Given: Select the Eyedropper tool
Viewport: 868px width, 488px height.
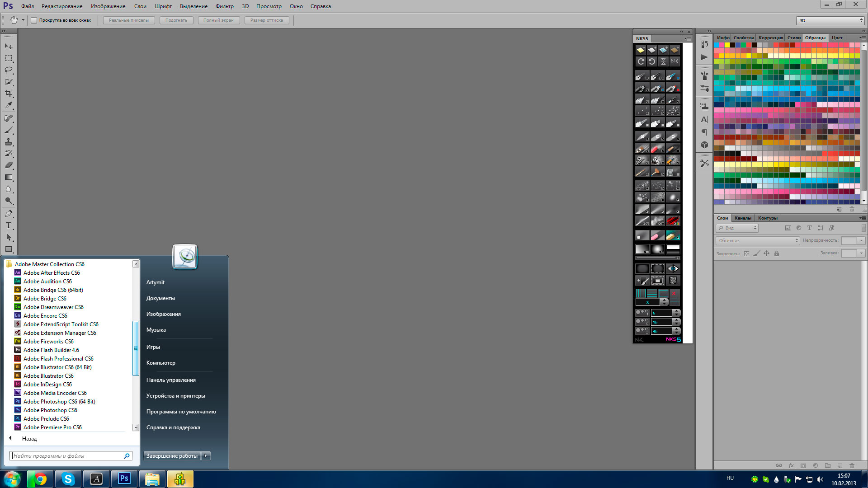Looking at the screenshot, I should pyautogui.click(x=9, y=105).
